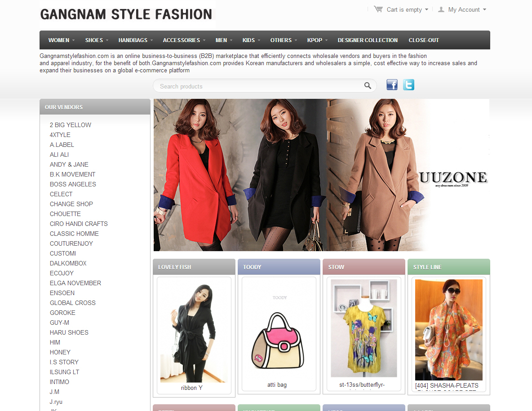532x411 pixels.
Task: Expand the ACCESSORIES menu
Action: 184,40
